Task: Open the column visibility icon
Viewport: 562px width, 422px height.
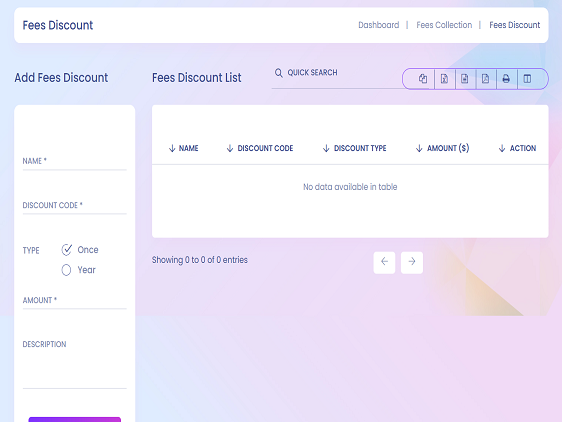Action: [527, 79]
